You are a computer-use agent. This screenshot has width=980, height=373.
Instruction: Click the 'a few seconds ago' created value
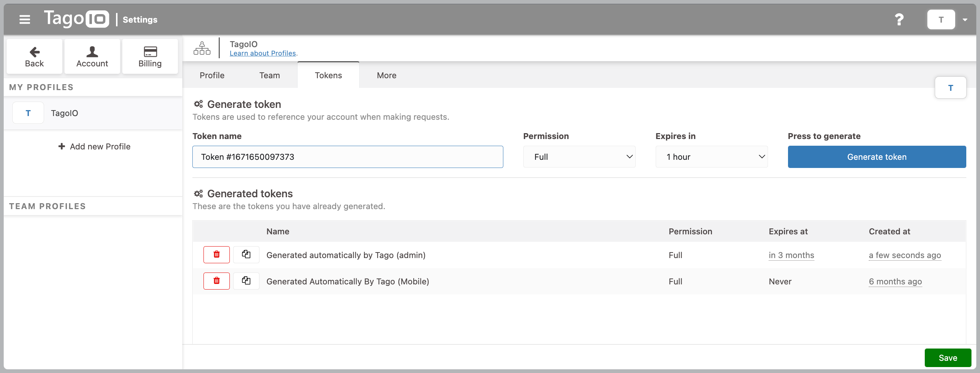(905, 255)
